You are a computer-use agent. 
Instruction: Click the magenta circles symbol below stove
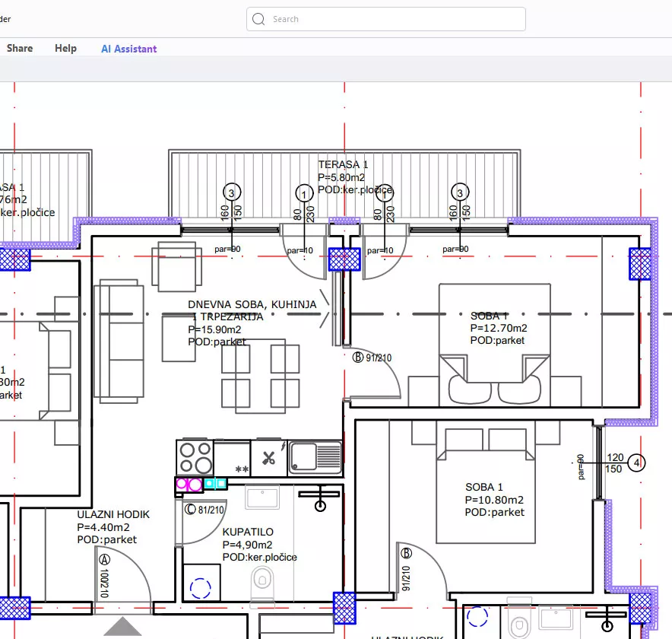pyautogui.click(x=189, y=485)
